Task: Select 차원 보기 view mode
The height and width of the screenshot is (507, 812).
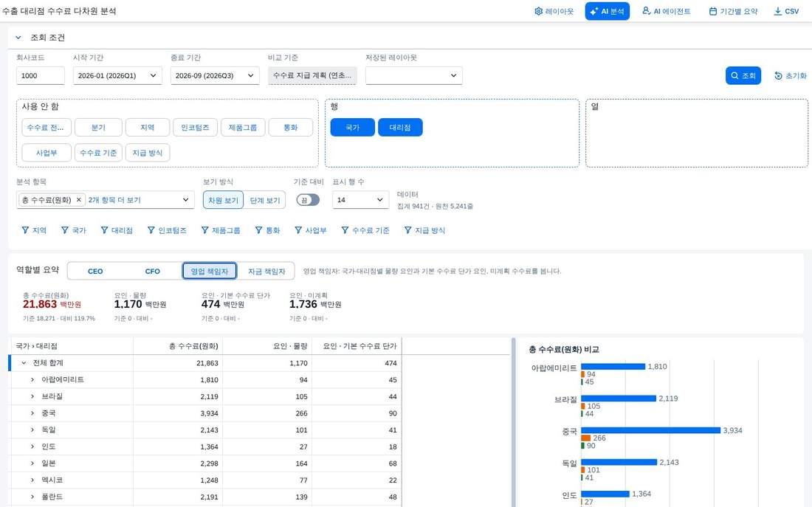Action: (x=223, y=200)
